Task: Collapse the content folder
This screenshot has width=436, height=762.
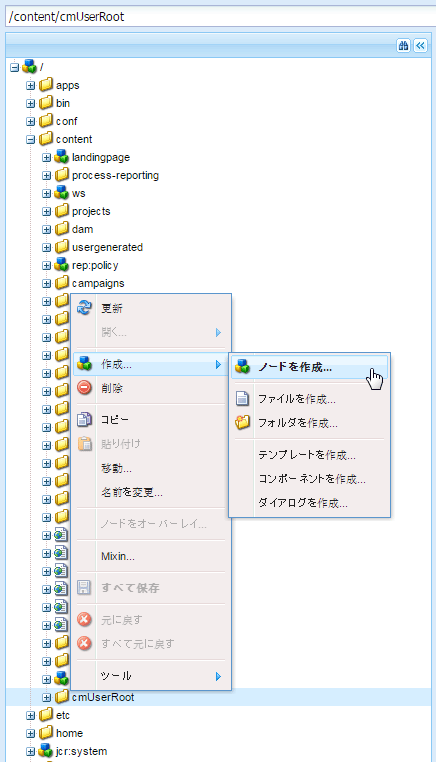Action: (31, 139)
